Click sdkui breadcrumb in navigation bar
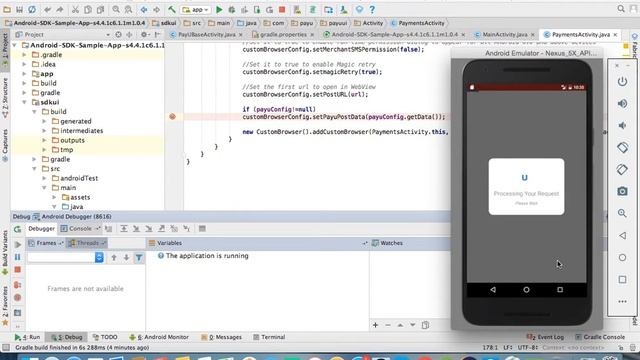 pos(164,23)
